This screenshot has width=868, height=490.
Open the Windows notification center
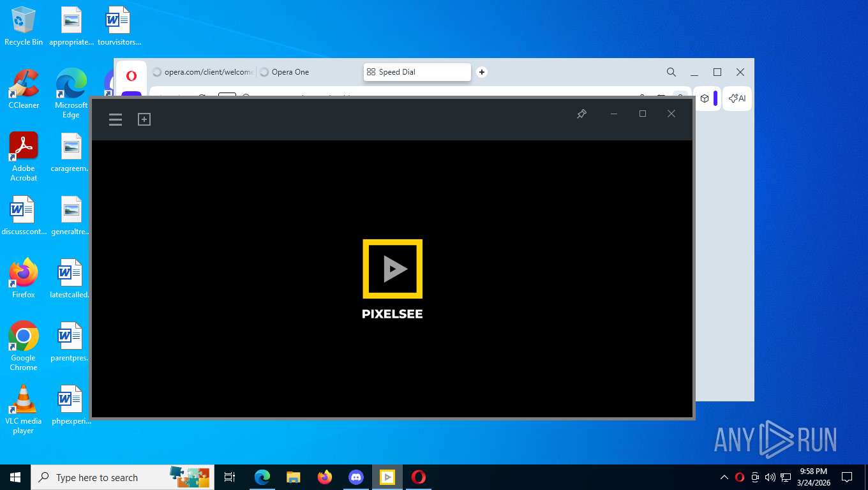[x=847, y=477]
